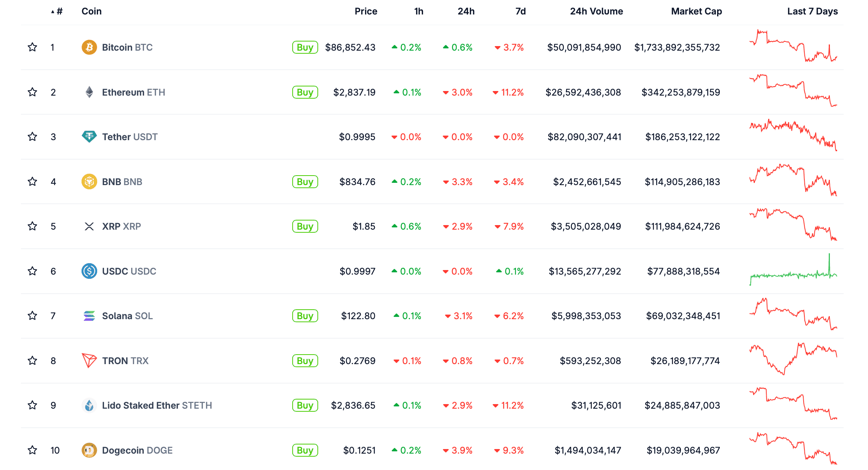This screenshot has height=470, width=868.
Task: Click the Bitcoin coin logo icon
Action: (x=89, y=47)
